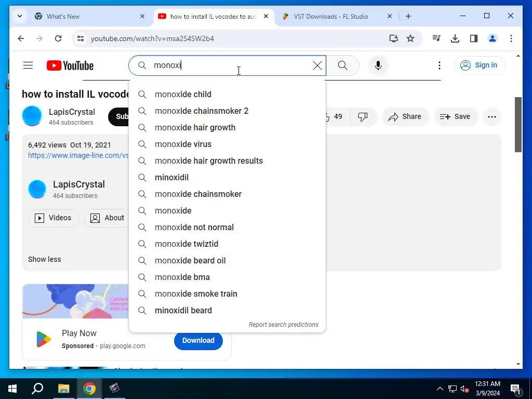Clear the search box with the X
The image size is (532, 399).
[x=317, y=65]
